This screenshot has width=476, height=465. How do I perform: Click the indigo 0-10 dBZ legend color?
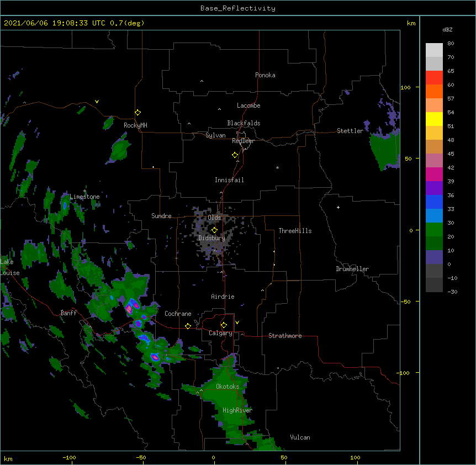coord(434,257)
